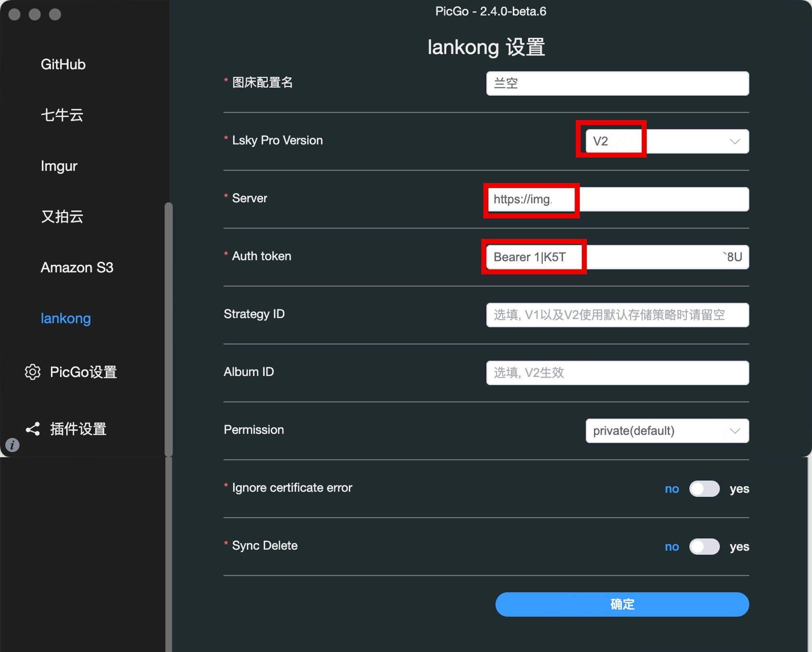Viewport: 812px width, 652px height.
Task: Click the 'Sync Delete' label
Action: pyautogui.click(x=265, y=546)
